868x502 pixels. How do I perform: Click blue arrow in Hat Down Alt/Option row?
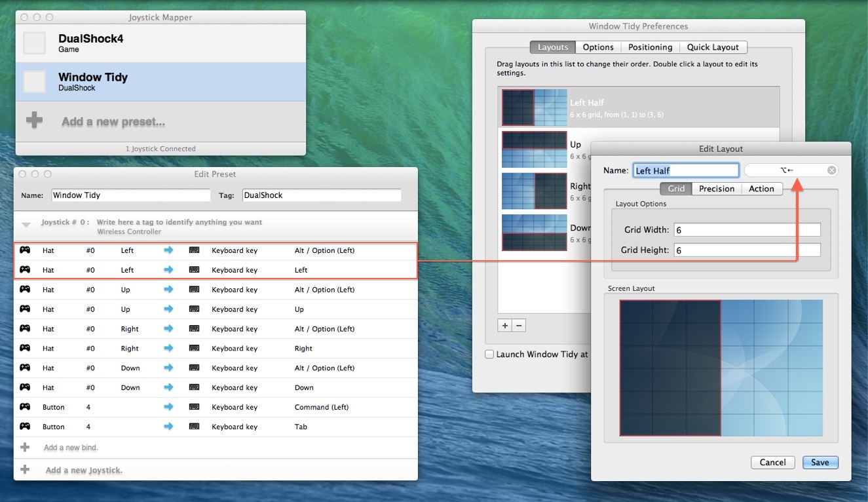[x=168, y=368]
